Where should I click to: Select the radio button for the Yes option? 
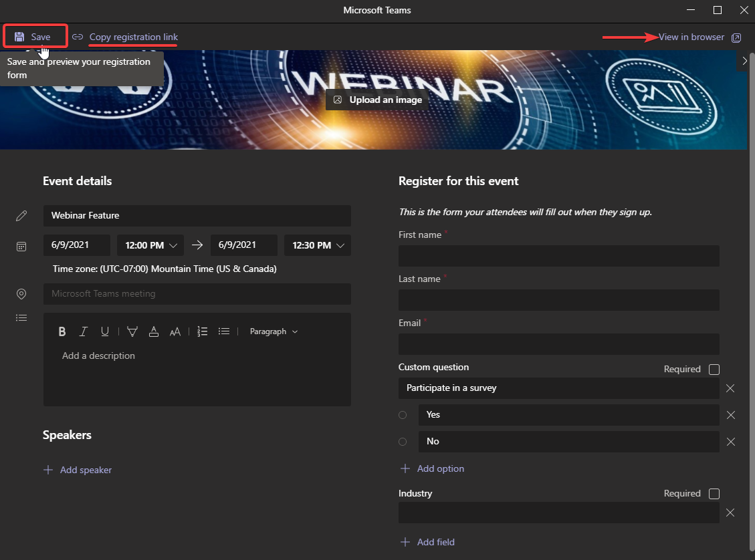tap(403, 415)
